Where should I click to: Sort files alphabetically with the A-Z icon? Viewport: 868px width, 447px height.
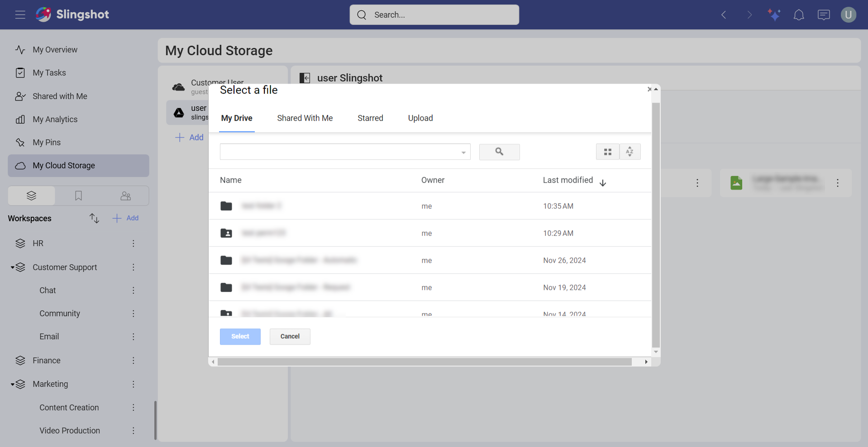coord(630,152)
